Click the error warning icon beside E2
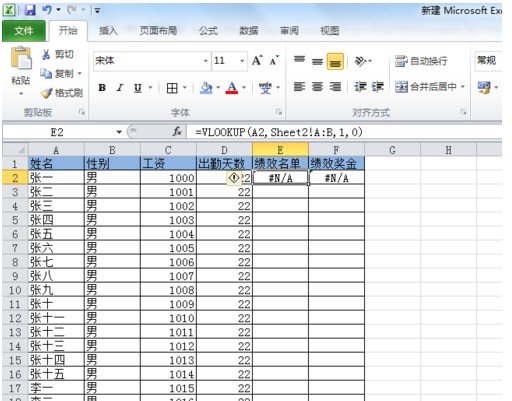512x401 pixels. click(x=234, y=178)
